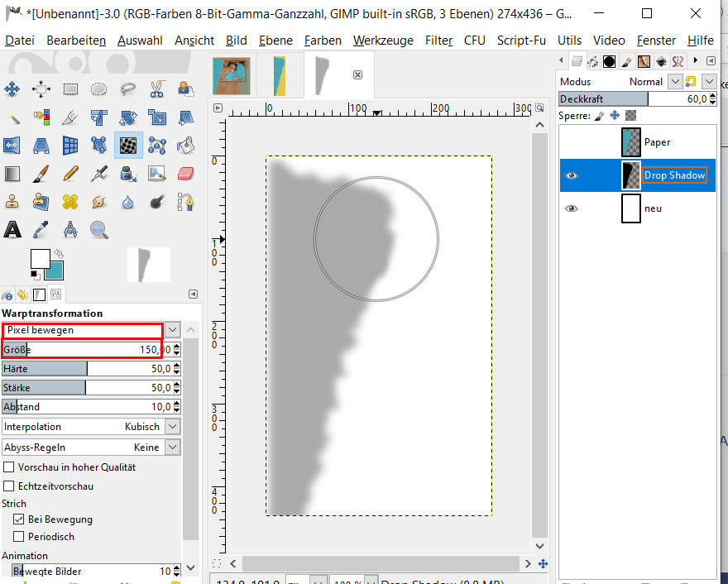Pick the Eraser tool
This screenshot has height=584, width=728.
[185, 174]
